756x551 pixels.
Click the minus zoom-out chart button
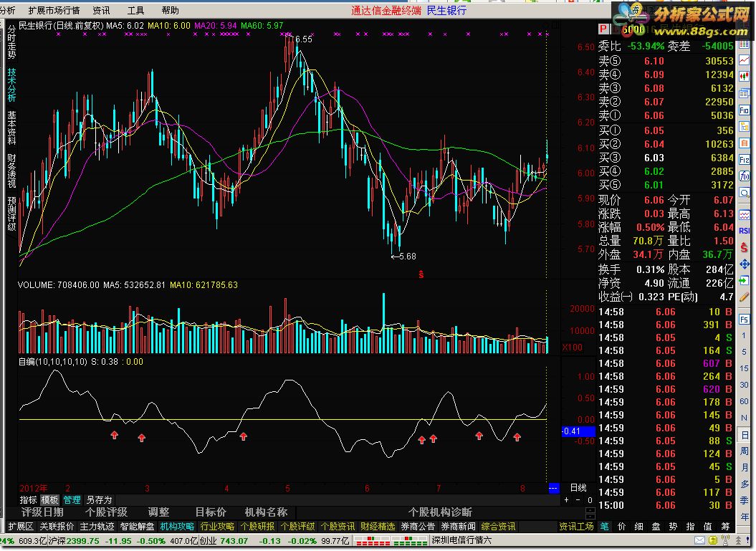578,500
